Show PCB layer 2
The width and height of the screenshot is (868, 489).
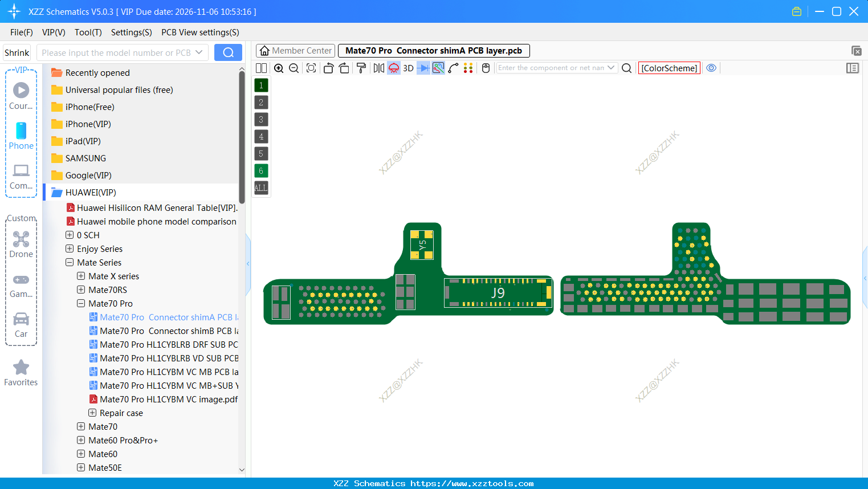click(261, 103)
